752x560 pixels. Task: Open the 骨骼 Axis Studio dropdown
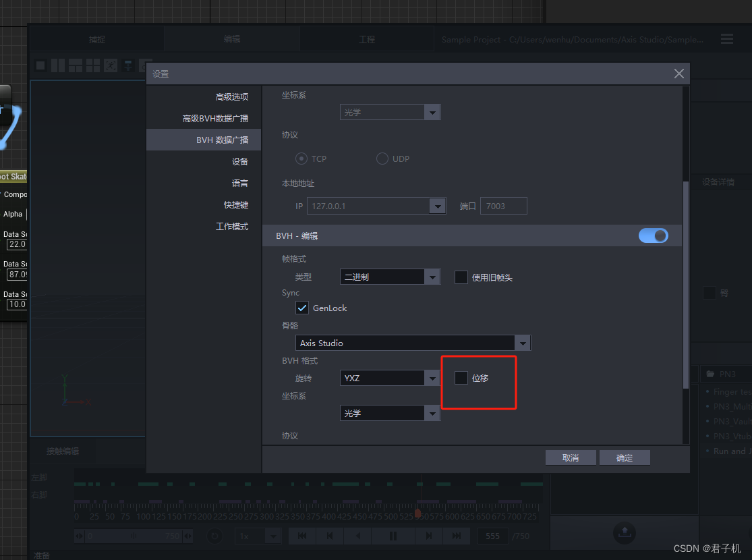(x=523, y=343)
